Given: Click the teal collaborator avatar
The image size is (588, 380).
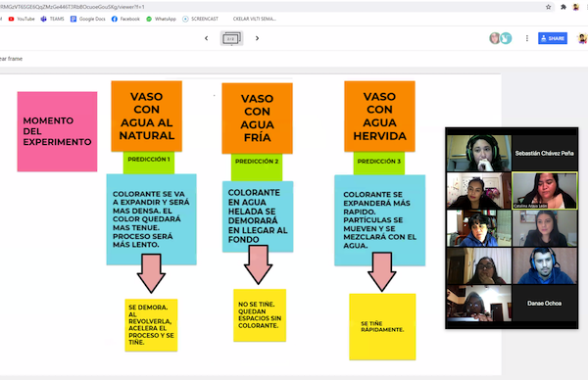Looking at the screenshot, I should [507, 38].
